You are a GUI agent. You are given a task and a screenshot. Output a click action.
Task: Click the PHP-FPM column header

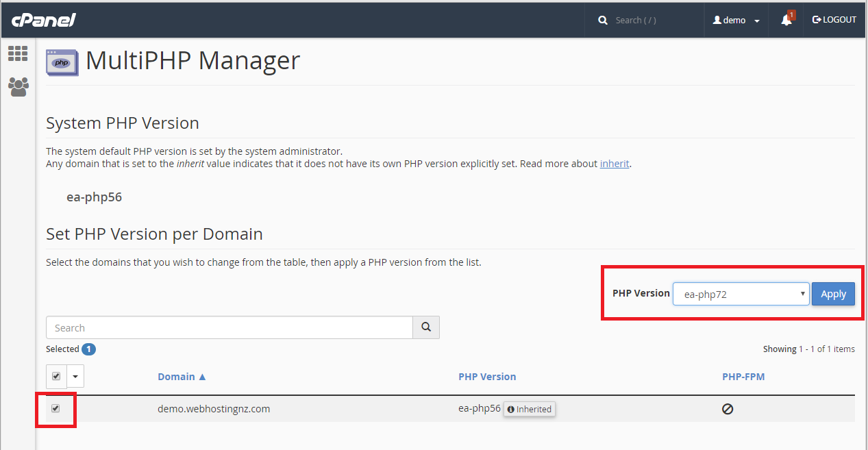click(743, 377)
